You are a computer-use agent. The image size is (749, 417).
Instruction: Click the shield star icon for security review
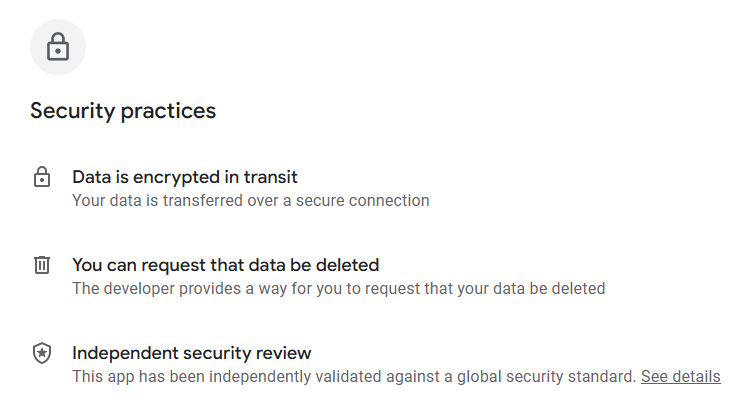(x=42, y=353)
